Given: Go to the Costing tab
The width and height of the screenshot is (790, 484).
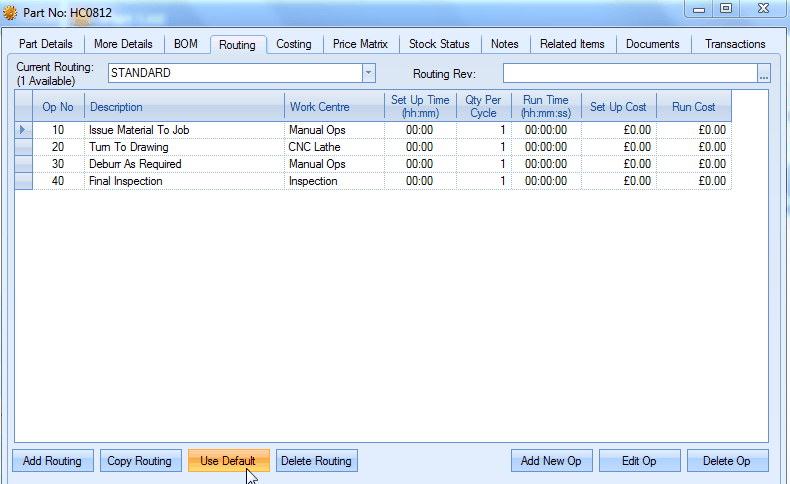Looking at the screenshot, I should click(x=294, y=44).
